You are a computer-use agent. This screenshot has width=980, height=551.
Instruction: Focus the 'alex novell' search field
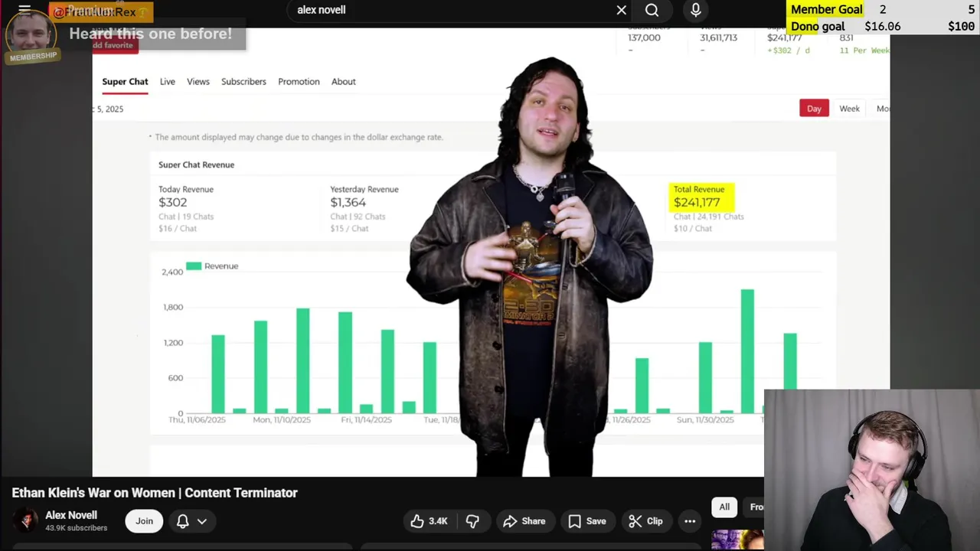tap(452, 10)
